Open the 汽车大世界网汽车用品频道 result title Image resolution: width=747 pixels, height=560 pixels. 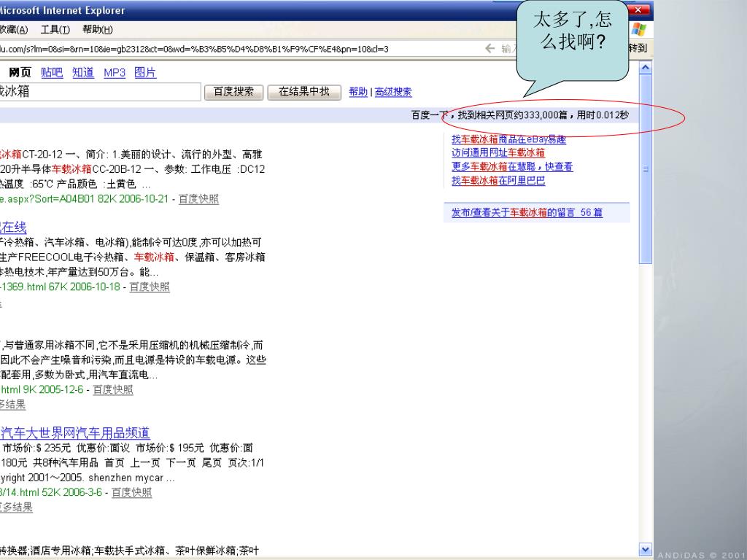pos(75,433)
